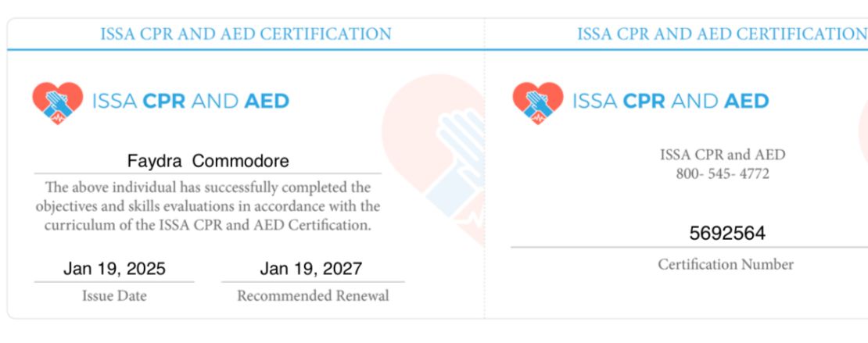Click the 'Certification Number' label
The width and height of the screenshot is (868, 343).
(726, 265)
